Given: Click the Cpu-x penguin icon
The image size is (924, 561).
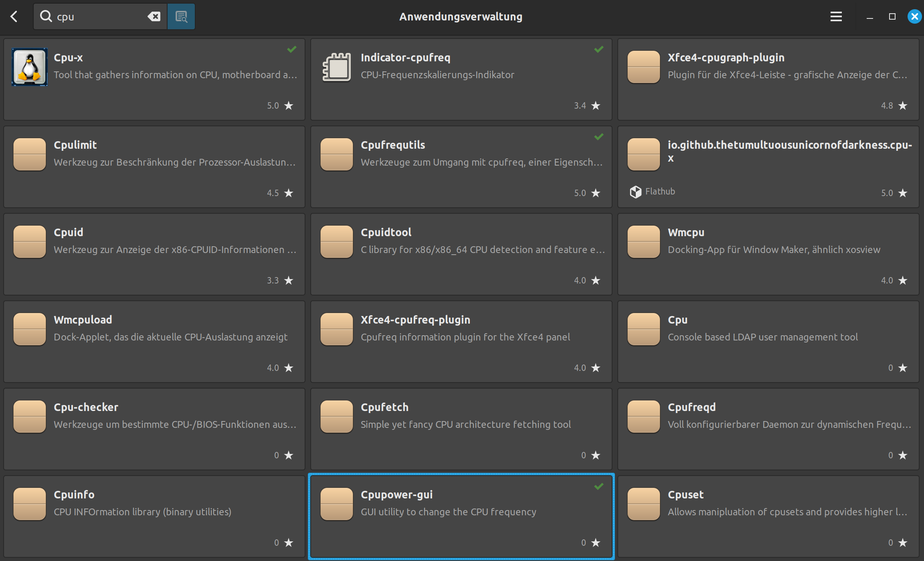Looking at the screenshot, I should click(x=30, y=67).
